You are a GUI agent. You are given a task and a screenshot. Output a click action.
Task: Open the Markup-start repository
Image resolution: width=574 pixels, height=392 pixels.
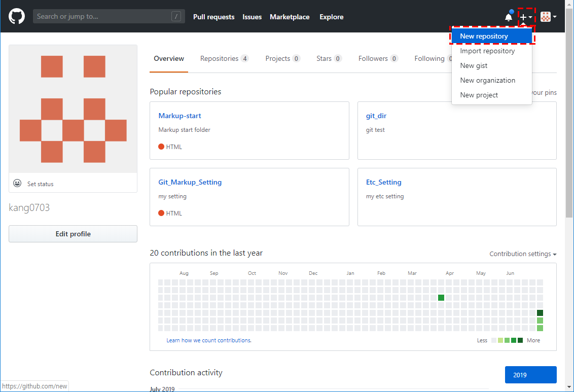tap(180, 116)
